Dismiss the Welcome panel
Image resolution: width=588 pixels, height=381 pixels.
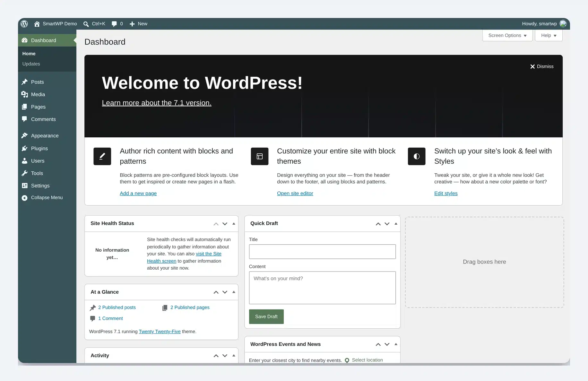tap(542, 66)
